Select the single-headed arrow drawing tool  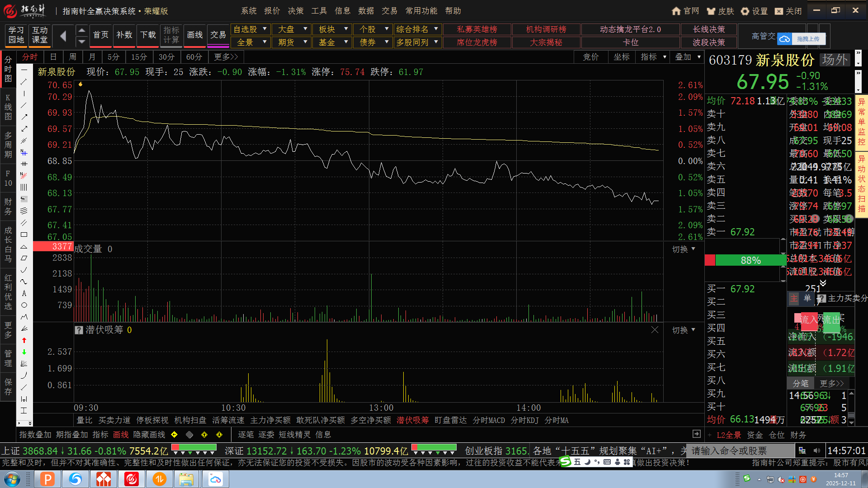(x=24, y=117)
